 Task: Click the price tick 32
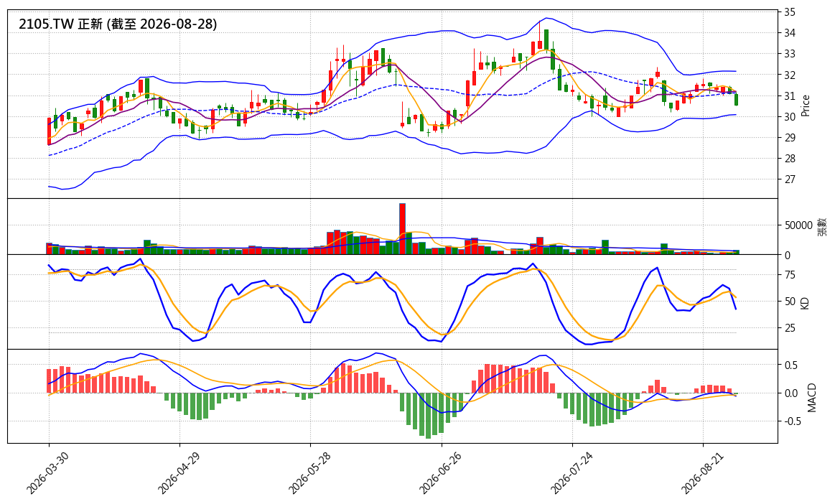click(790, 75)
